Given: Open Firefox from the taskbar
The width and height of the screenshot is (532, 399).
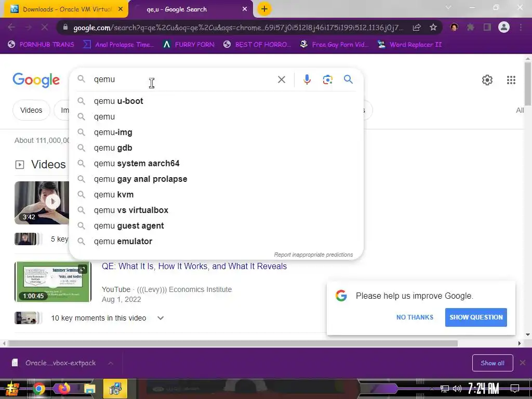Looking at the screenshot, I should point(64,389).
